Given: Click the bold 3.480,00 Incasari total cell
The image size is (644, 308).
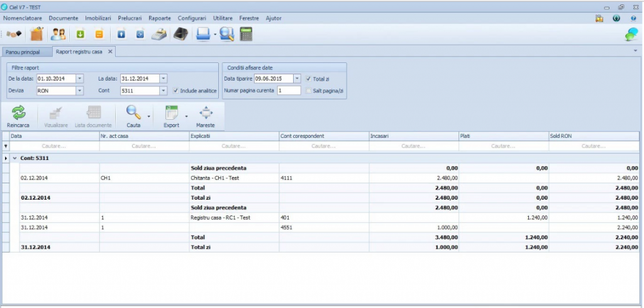Looking at the screenshot, I should point(414,237).
